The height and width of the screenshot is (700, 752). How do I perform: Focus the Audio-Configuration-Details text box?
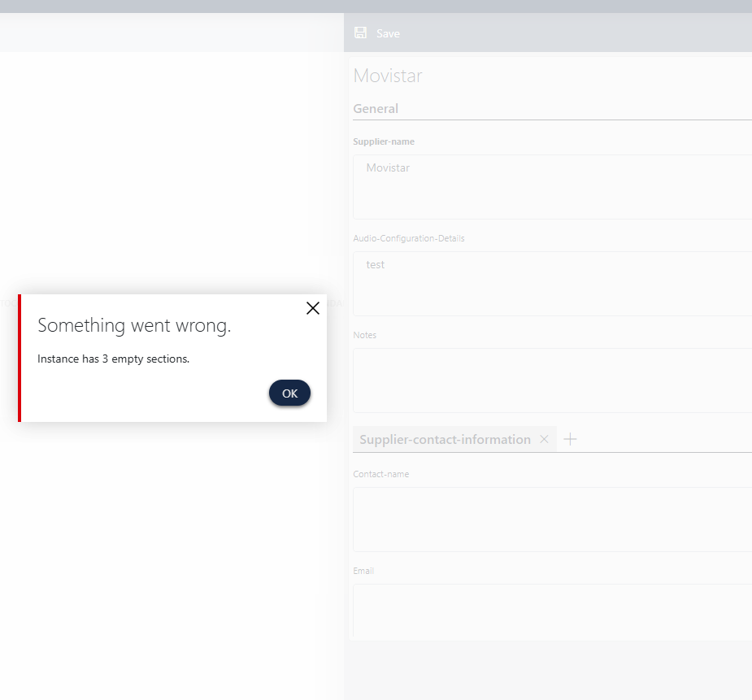[x=553, y=284]
